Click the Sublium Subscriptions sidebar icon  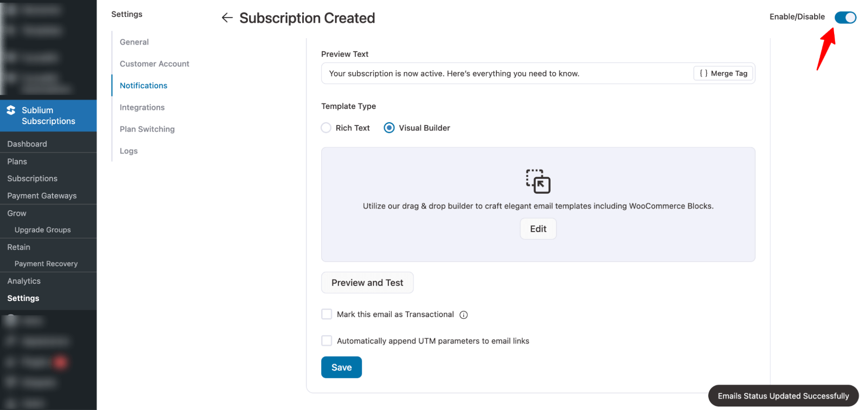(x=11, y=110)
